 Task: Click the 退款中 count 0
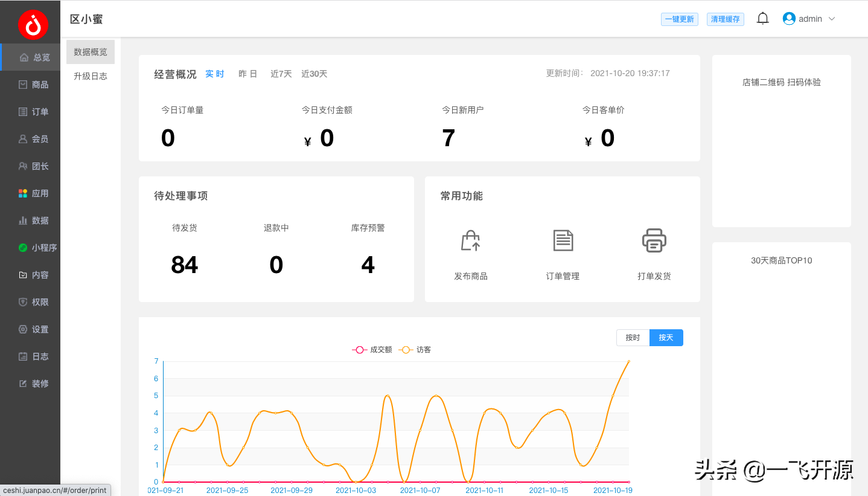coord(276,265)
